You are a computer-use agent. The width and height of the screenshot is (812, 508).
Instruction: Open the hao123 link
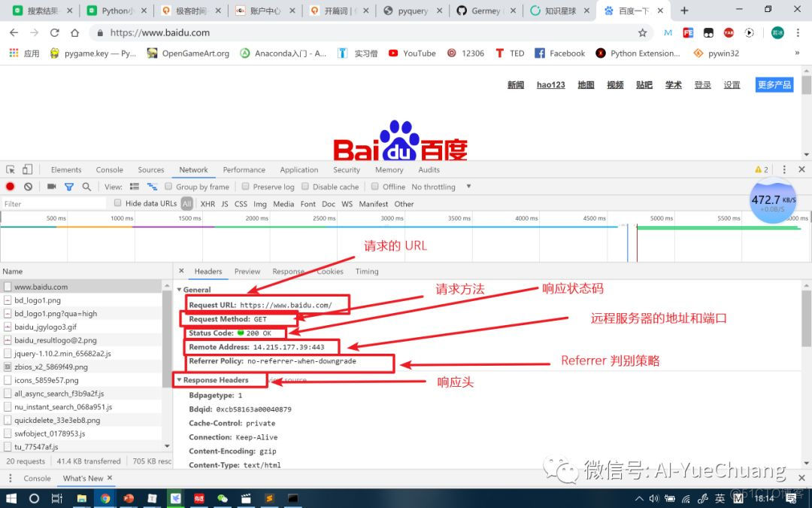[x=550, y=84]
